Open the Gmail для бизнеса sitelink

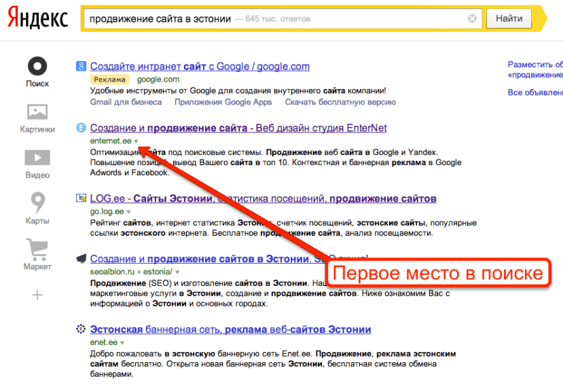pyautogui.click(x=126, y=102)
